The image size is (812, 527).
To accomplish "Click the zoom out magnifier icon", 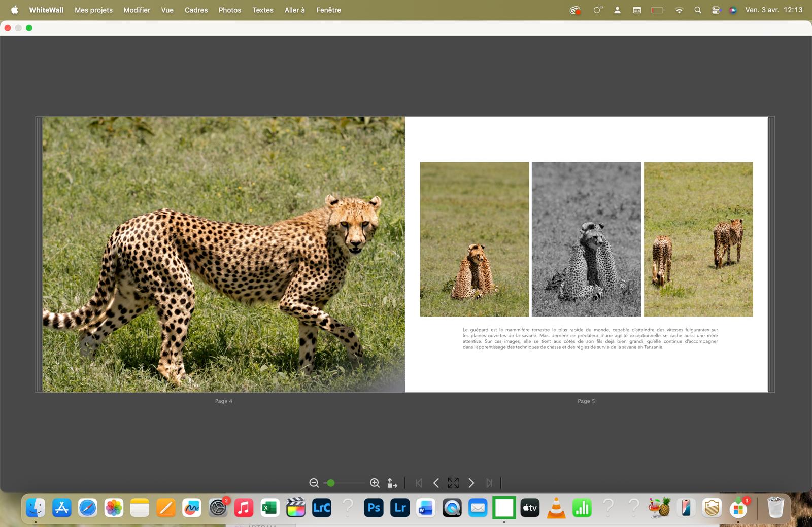I will 314,483.
